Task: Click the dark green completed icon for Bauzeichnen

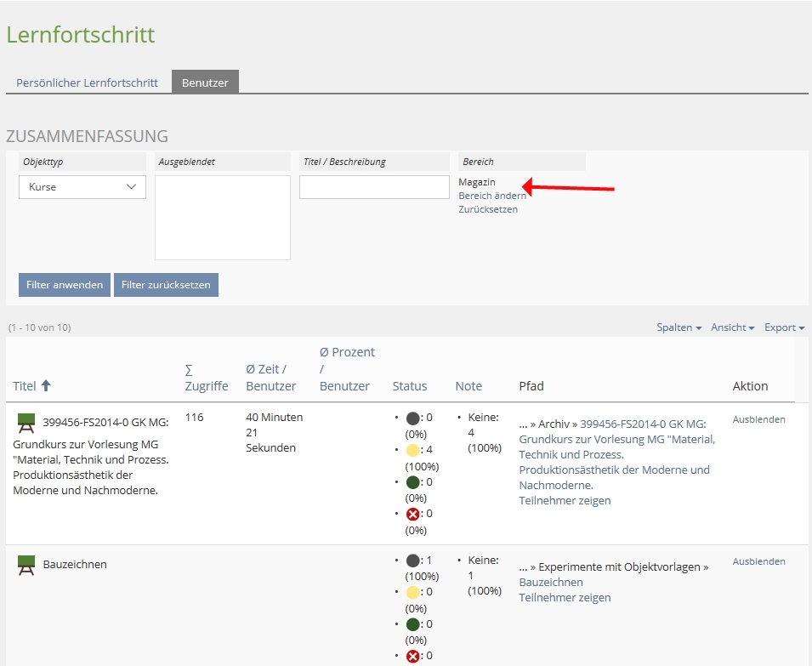Action: pyautogui.click(x=412, y=624)
